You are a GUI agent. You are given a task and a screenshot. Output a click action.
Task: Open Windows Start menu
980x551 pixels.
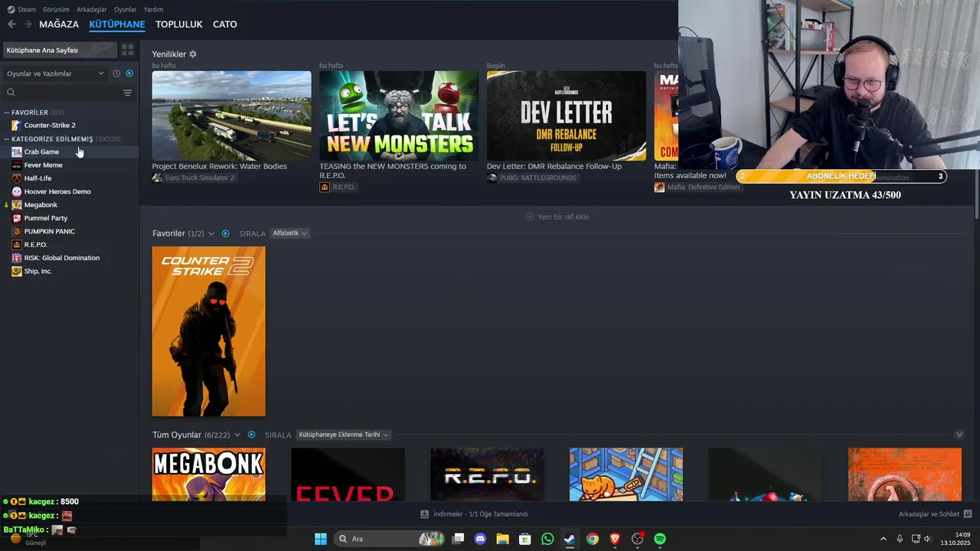click(x=321, y=539)
